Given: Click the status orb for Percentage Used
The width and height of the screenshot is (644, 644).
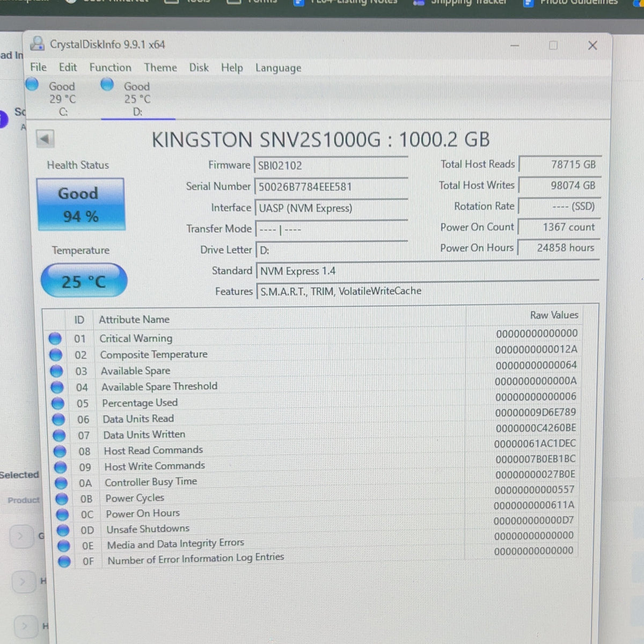Looking at the screenshot, I should [58, 403].
